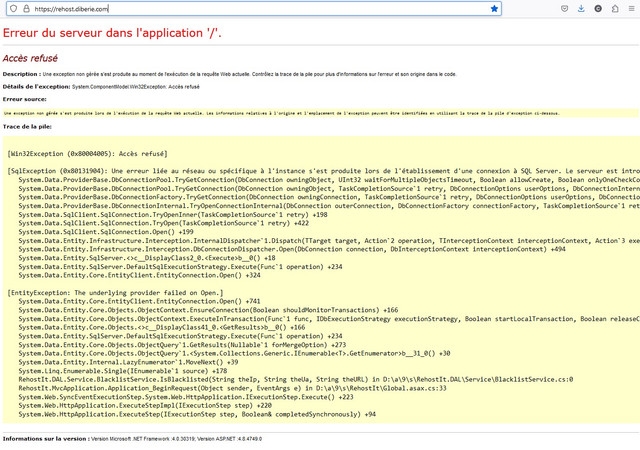Click the 'Trace de la pile:' label
Screen dimensions: 640x450
(27, 126)
